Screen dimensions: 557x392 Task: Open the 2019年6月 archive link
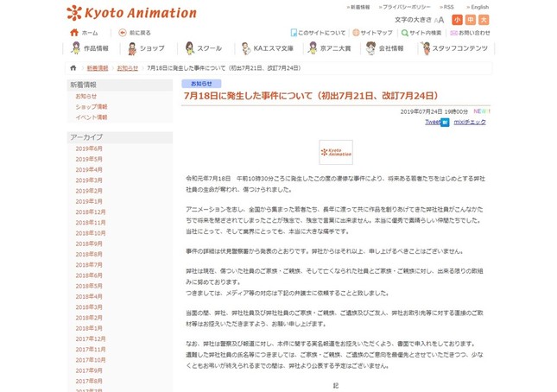click(89, 149)
